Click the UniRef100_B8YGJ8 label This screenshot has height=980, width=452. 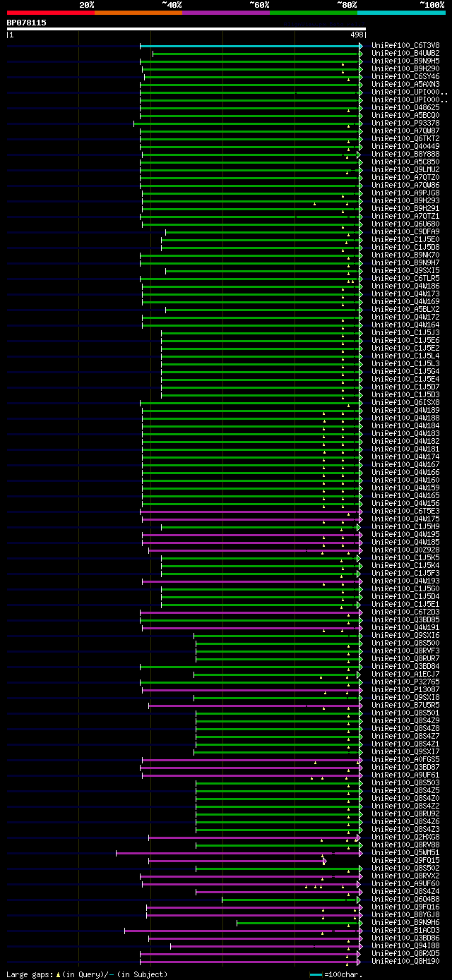(405, 914)
